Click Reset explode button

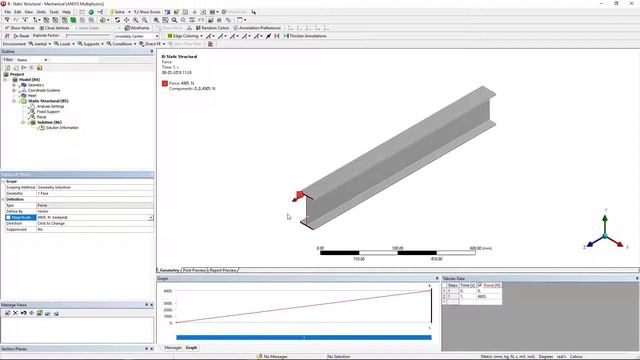tap(21, 36)
